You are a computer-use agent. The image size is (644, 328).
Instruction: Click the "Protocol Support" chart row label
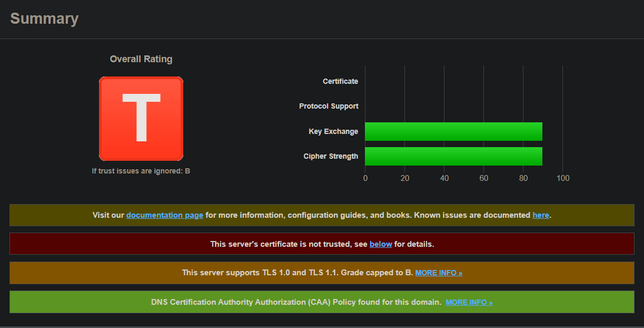[329, 106]
